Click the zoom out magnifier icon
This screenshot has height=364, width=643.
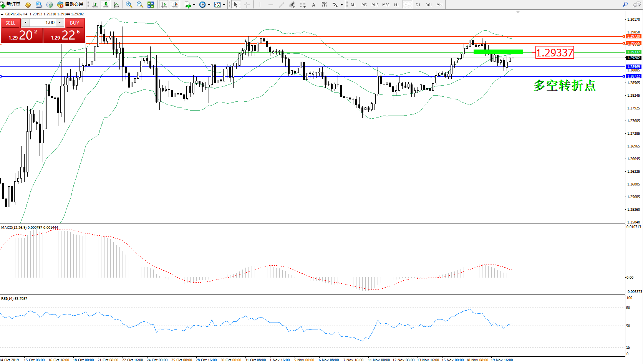(x=140, y=5)
